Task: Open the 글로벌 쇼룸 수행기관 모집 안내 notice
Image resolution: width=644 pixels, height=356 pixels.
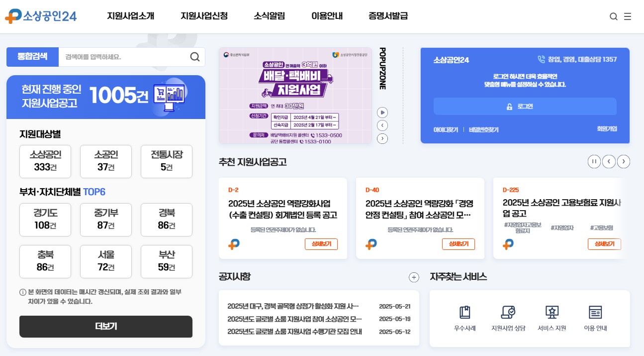Action: click(x=294, y=332)
